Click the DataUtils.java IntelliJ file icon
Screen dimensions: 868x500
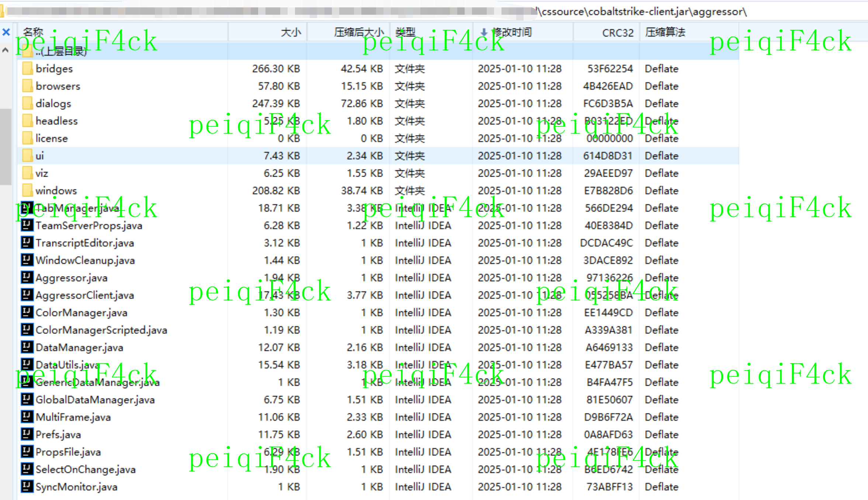click(x=27, y=364)
